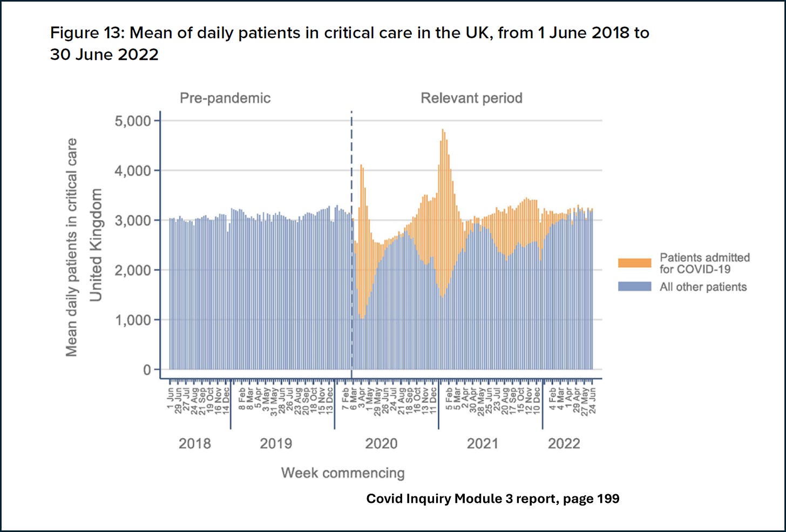Click the 2021 year label

point(483,444)
